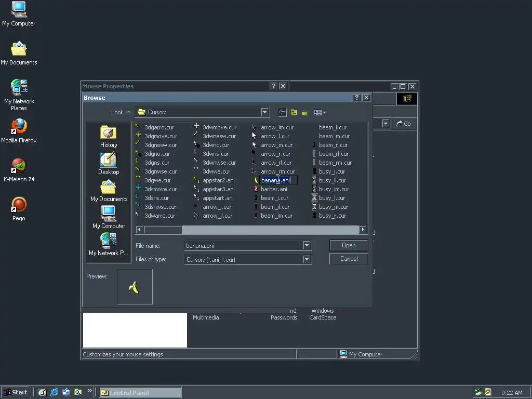Select 3dsmove.cur file
The height and width of the screenshot is (399, 532).
click(x=161, y=189)
